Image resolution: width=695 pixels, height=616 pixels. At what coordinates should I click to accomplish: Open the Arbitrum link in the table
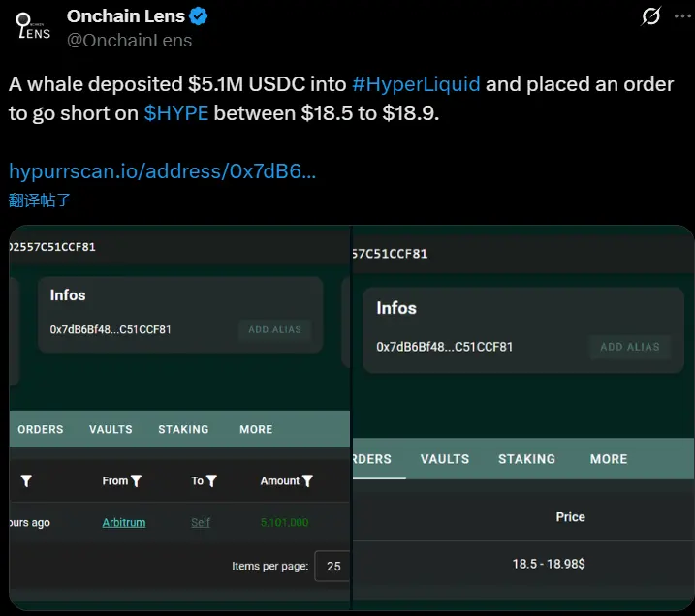(124, 523)
